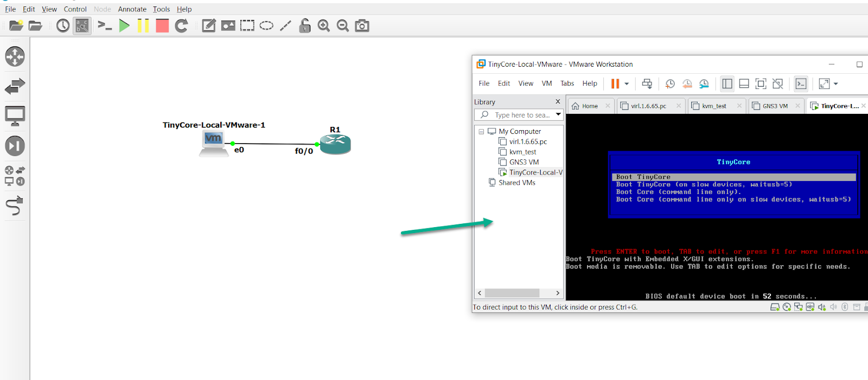
Task: Browse switches in GNS3 device sidebar
Action: (x=15, y=86)
